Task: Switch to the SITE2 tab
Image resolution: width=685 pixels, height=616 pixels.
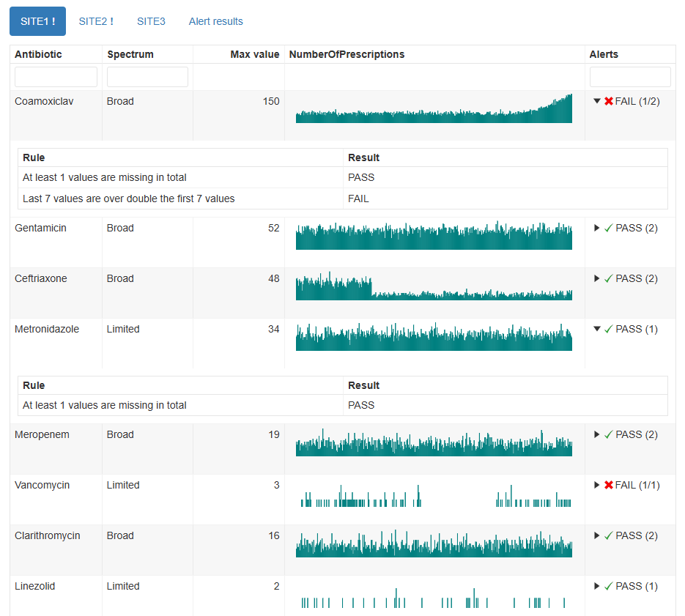Action: tap(96, 21)
